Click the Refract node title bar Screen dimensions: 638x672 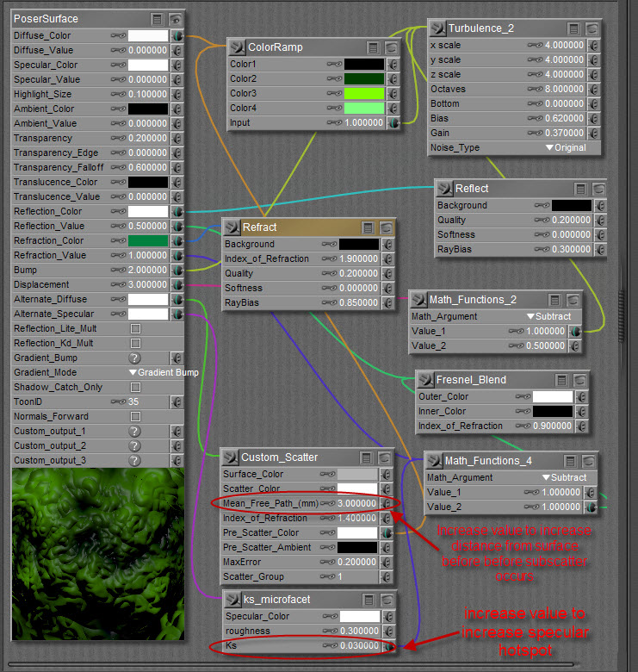point(308,227)
